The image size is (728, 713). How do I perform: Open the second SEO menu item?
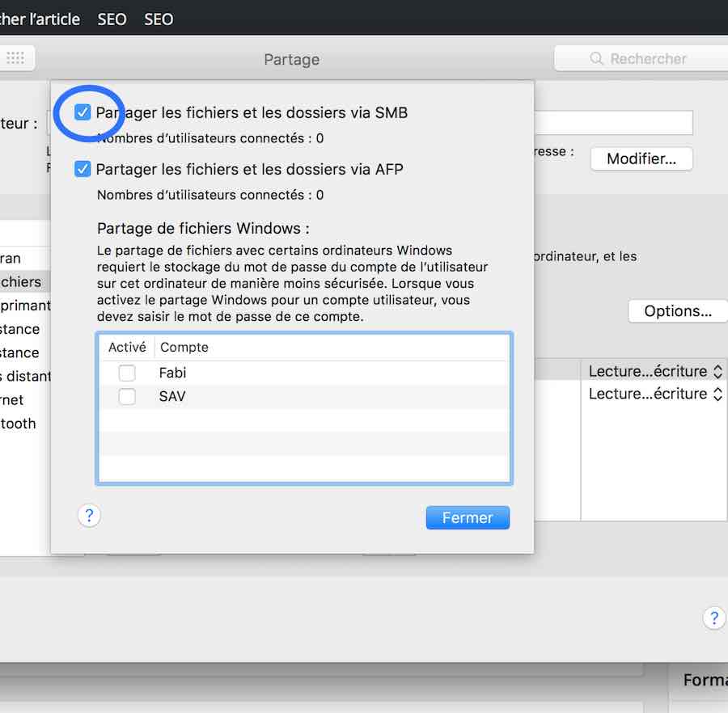click(159, 19)
